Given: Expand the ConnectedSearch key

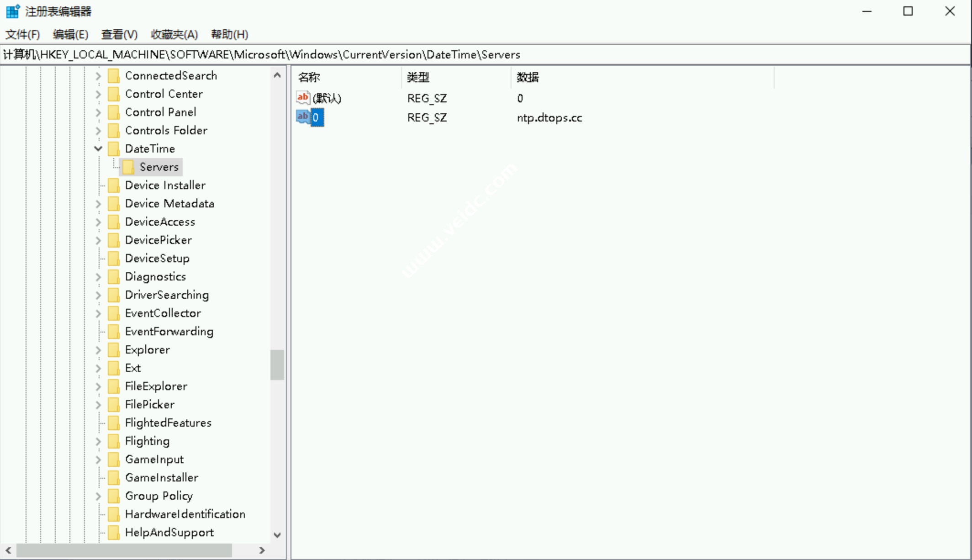Looking at the screenshot, I should pos(98,76).
